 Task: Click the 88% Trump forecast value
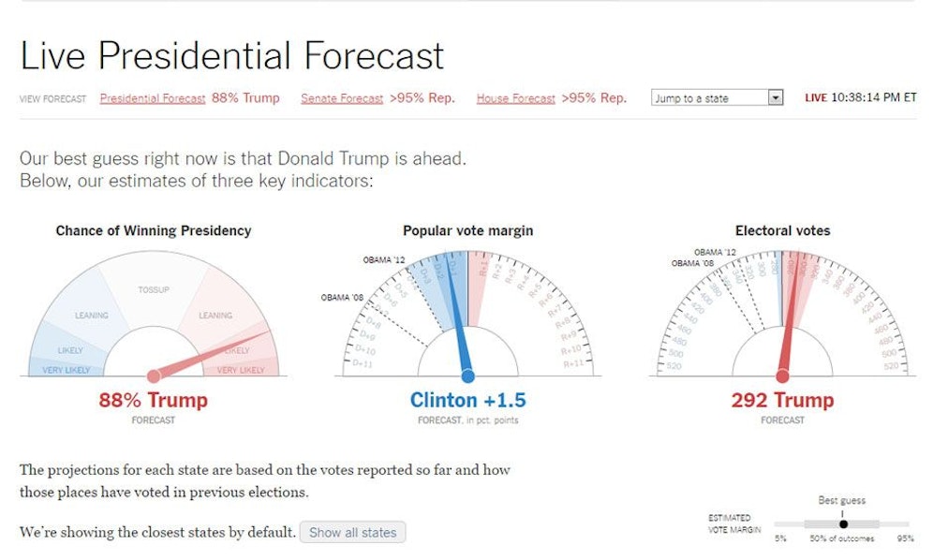click(154, 401)
